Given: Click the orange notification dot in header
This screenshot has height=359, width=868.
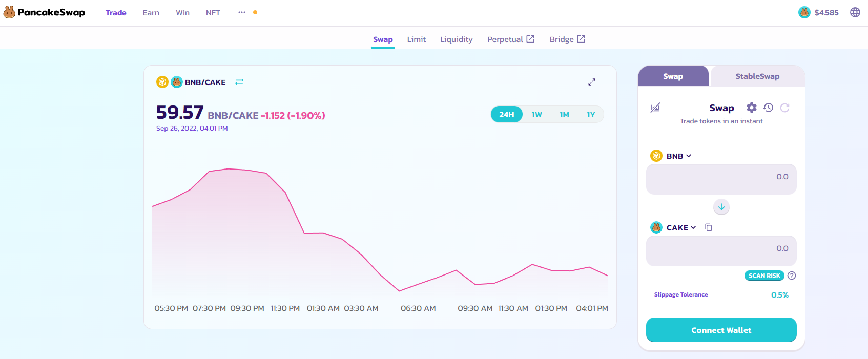Looking at the screenshot, I should coord(255,12).
